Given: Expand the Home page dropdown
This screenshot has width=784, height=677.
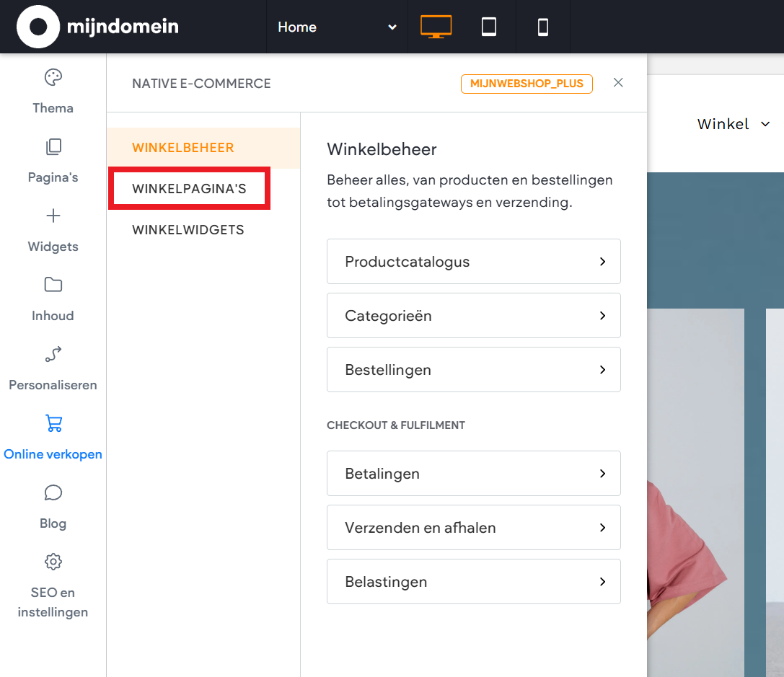Looking at the screenshot, I should (335, 27).
